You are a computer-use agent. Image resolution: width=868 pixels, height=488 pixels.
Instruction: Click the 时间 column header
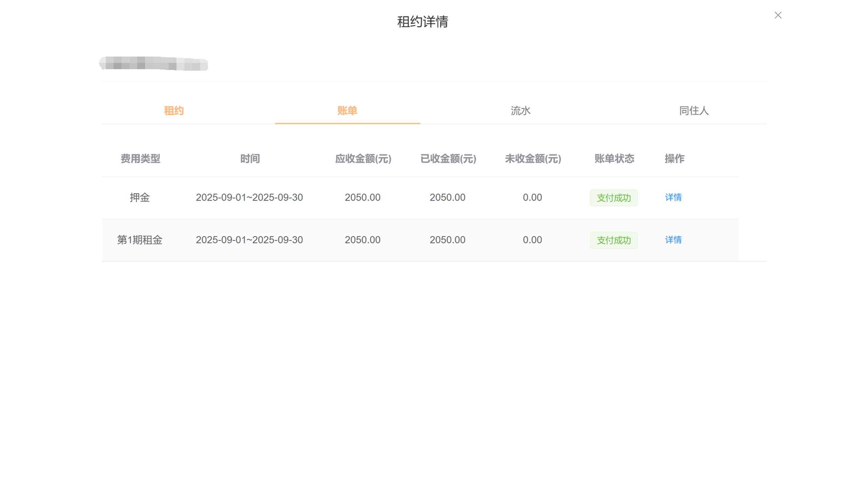tap(250, 159)
